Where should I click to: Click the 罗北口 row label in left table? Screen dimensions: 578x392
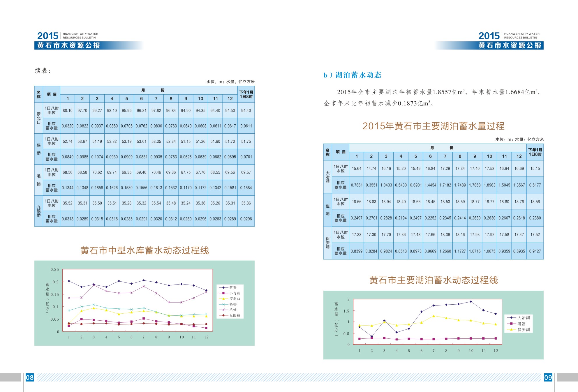[x=38, y=118]
